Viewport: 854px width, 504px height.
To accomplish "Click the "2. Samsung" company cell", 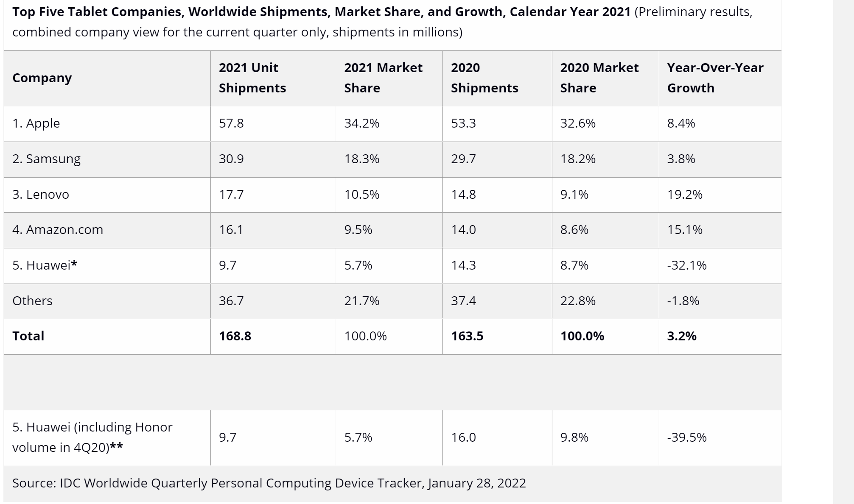I will [46, 159].
